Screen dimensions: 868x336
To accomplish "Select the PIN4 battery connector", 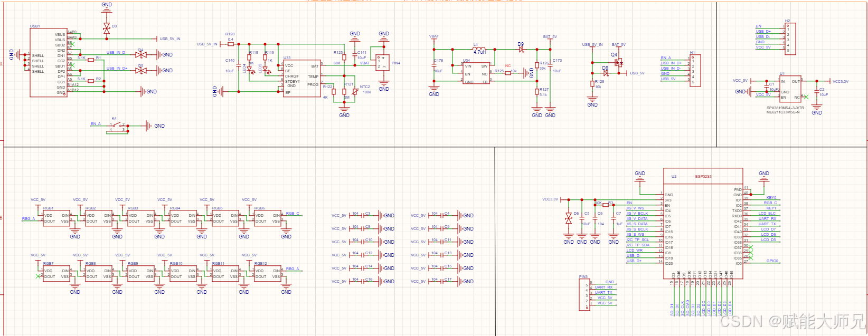I will (382, 63).
